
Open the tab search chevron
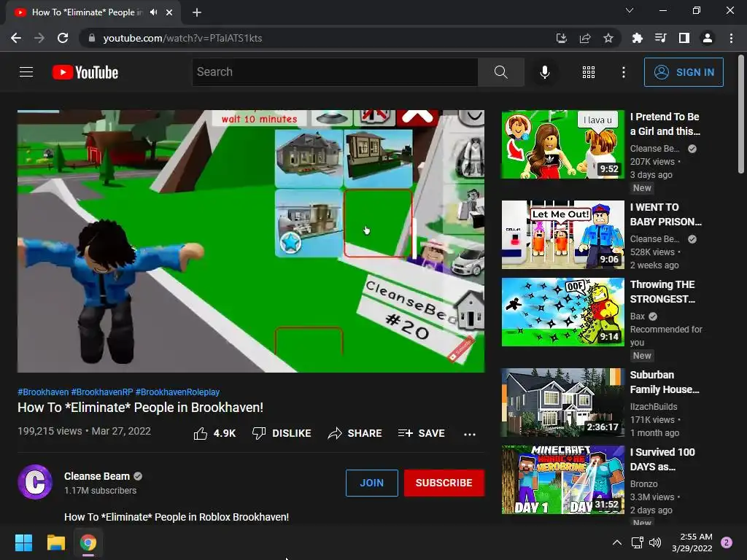click(x=630, y=10)
